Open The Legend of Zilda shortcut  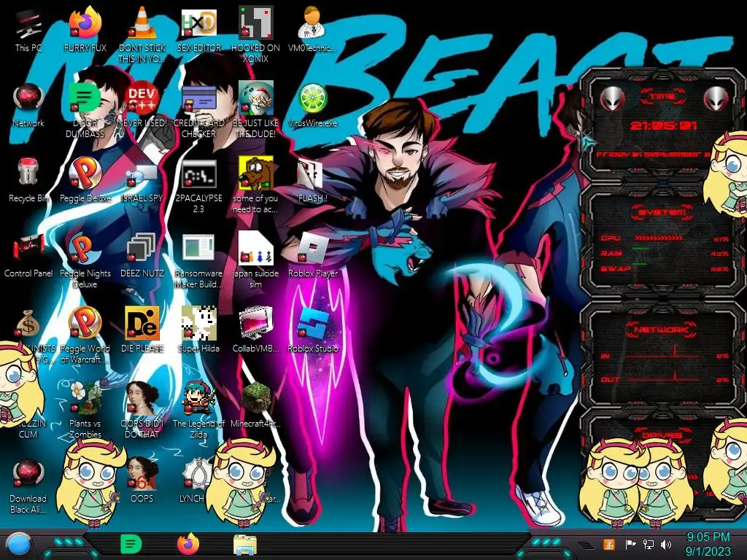click(198, 398)
